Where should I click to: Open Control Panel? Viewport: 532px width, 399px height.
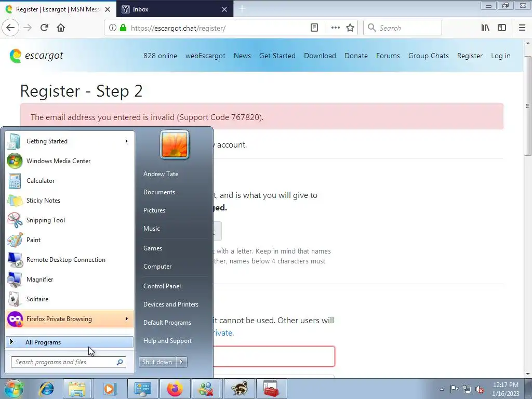click(162, 286)
